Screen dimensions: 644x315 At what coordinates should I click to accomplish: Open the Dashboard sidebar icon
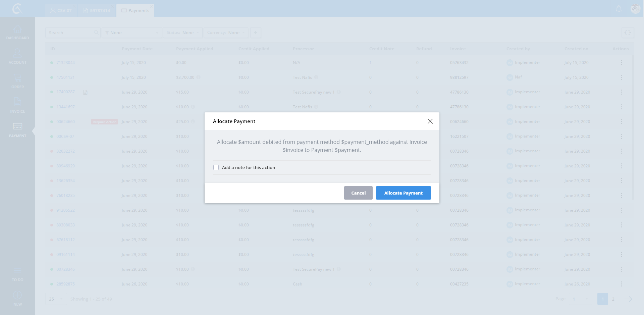point(17,30)
